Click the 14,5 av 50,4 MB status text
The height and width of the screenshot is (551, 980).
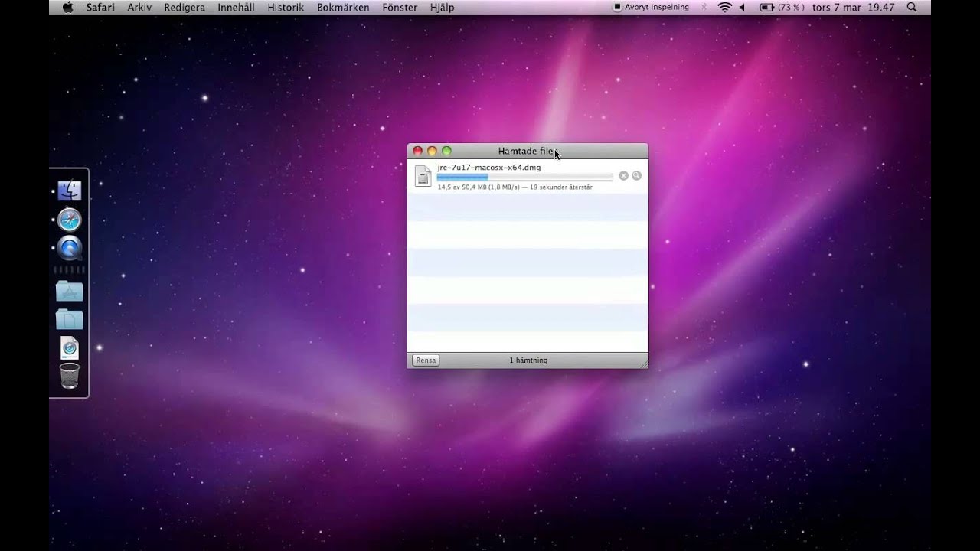[514, 187]
